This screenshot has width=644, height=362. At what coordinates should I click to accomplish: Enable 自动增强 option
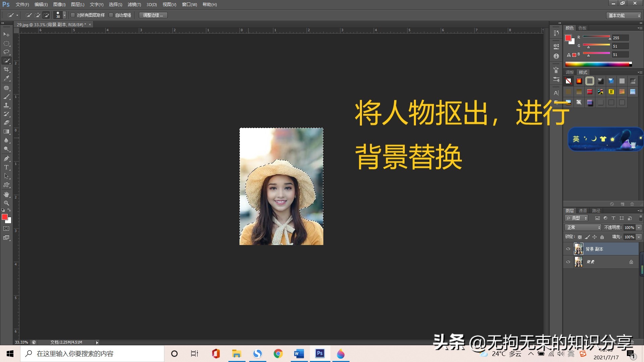click(111, 15)
